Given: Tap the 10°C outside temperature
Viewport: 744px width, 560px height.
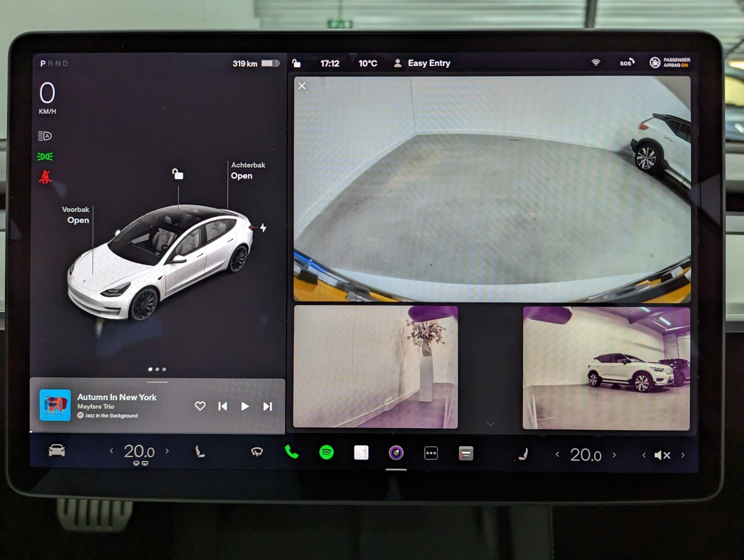Looking at the screenshot, I should coord(367,63).
